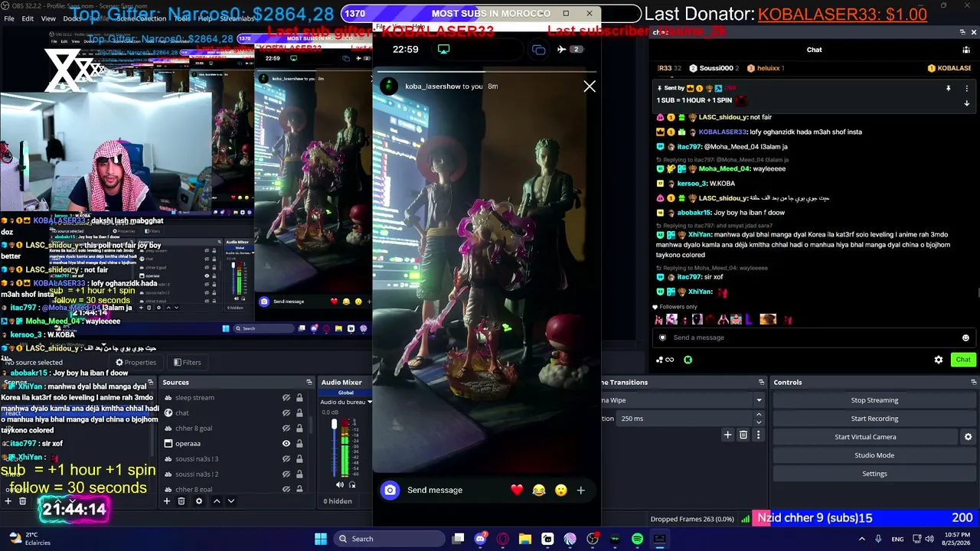The width and height of the screenshot is (980, 551).
Task: Mute the Audio du bureau speaker
Action: point(340,484)
